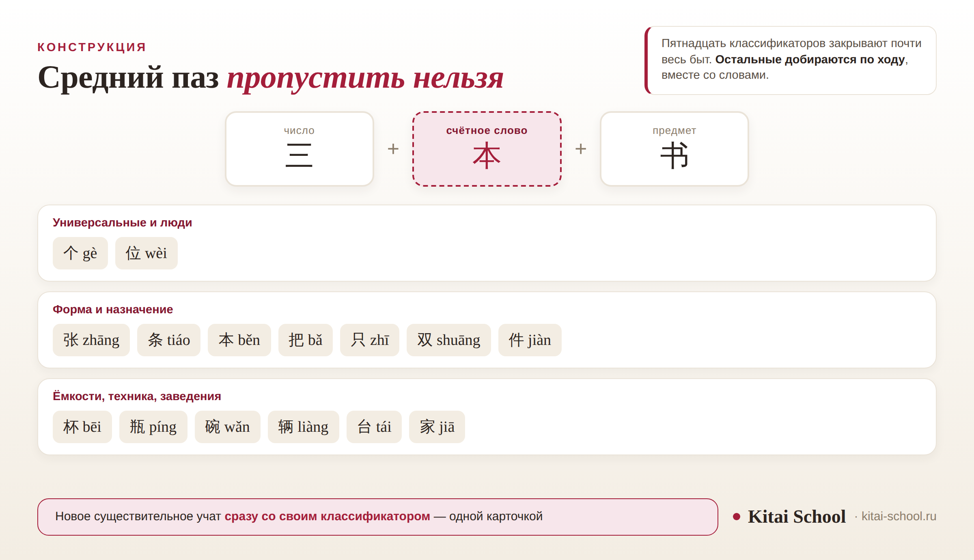
Task: Click the КОНСТРУКЦИЯ label
Action: click(x=92, y=47)
